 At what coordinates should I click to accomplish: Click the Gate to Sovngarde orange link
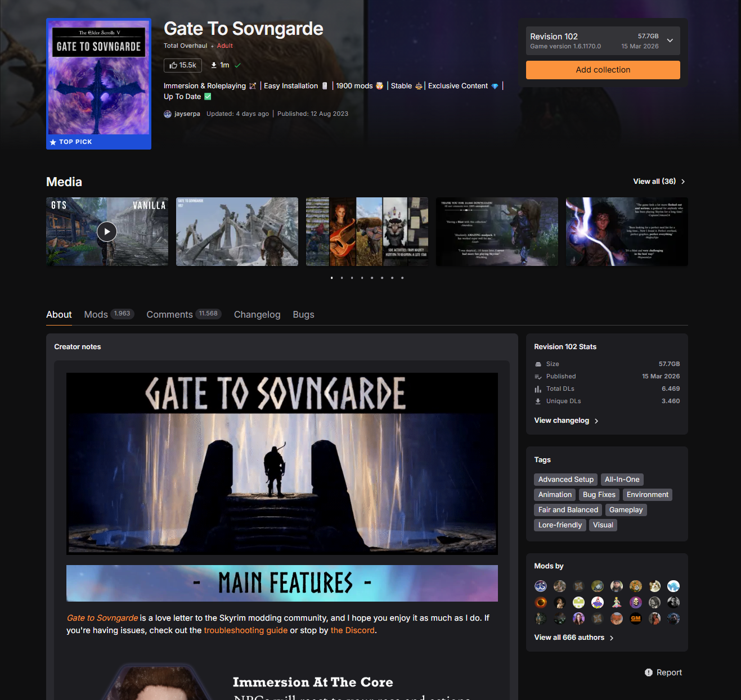pyautogui.click(x=102, y=618)
